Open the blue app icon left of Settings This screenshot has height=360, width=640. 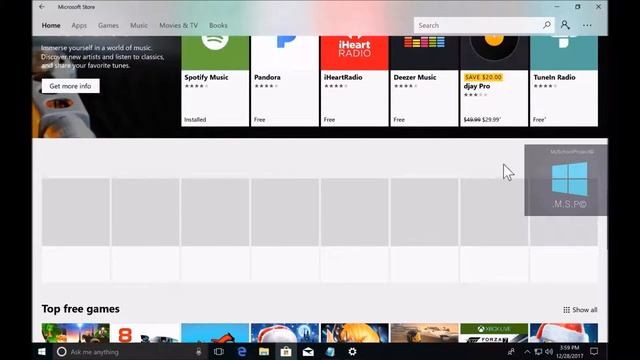point(330,351)
